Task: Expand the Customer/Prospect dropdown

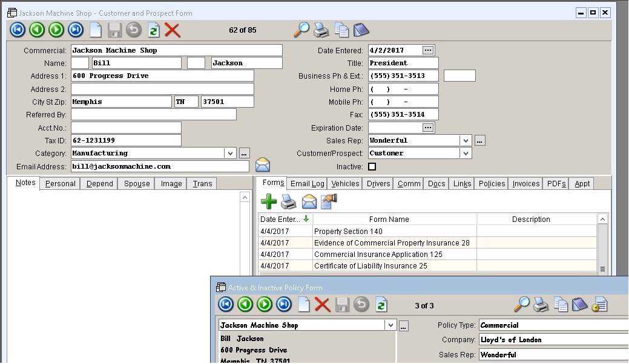Action: pyautogui.click(x=465, y=154)
